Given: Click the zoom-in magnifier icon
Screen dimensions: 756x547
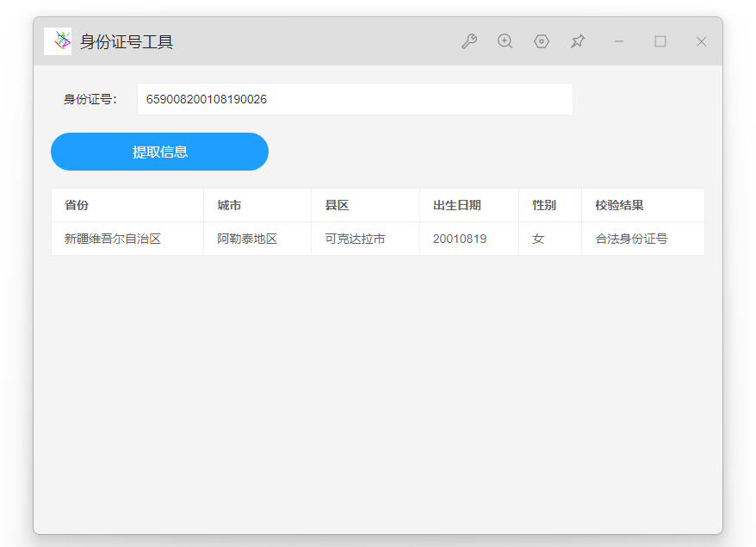Looking at the screenshot, I should tap(505, 41).
